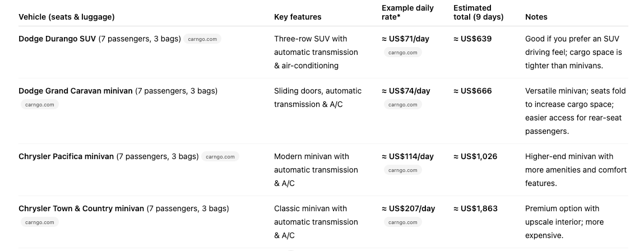Open carngo.com source chip beside Dodge Durango SUV
This screenshot has height=251, width=644.
[x=202, y=39]
